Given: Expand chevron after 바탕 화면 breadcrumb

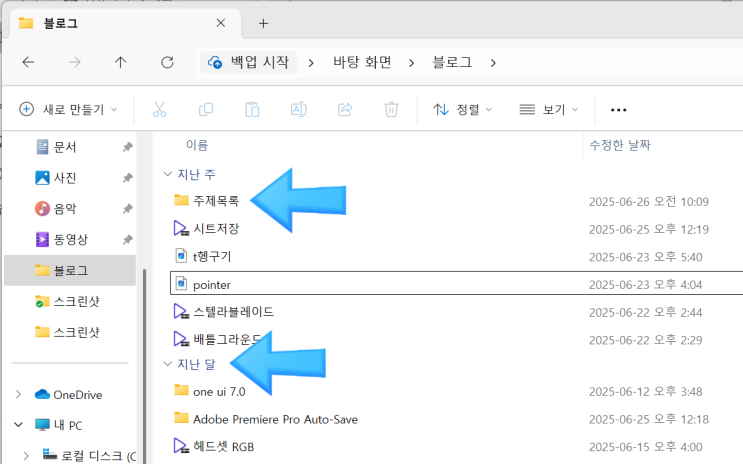Looking at the screenshot, I should point(411,63).
